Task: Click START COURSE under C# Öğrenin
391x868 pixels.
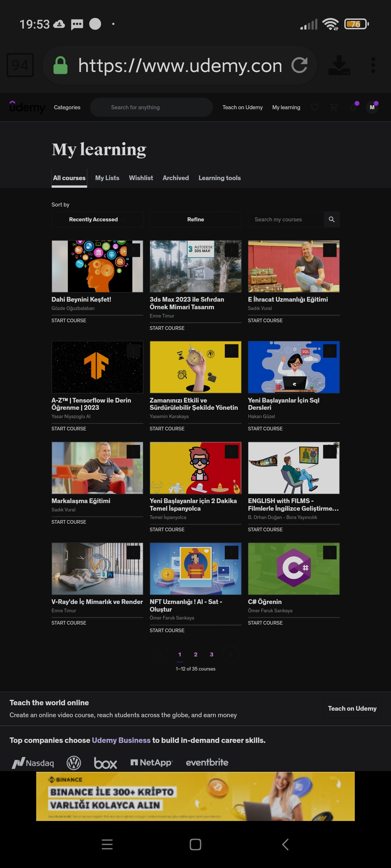Action: (x=265, y=623)
